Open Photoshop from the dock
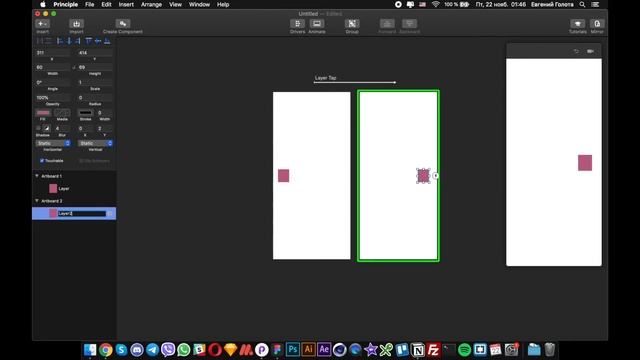 click(x=293, y=350)
